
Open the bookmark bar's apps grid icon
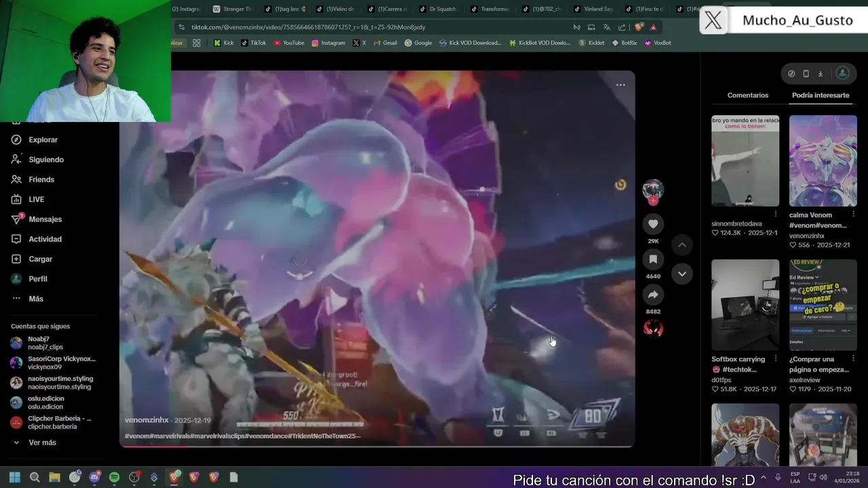click(x=197, y=43)
